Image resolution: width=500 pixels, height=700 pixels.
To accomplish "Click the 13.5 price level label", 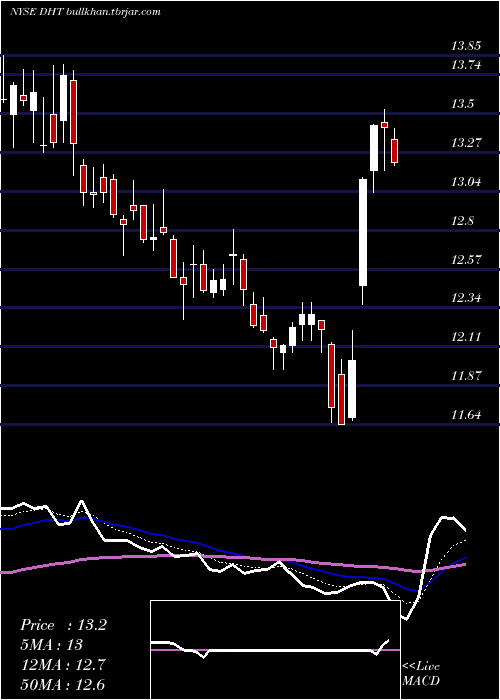I will coord(462,104).
